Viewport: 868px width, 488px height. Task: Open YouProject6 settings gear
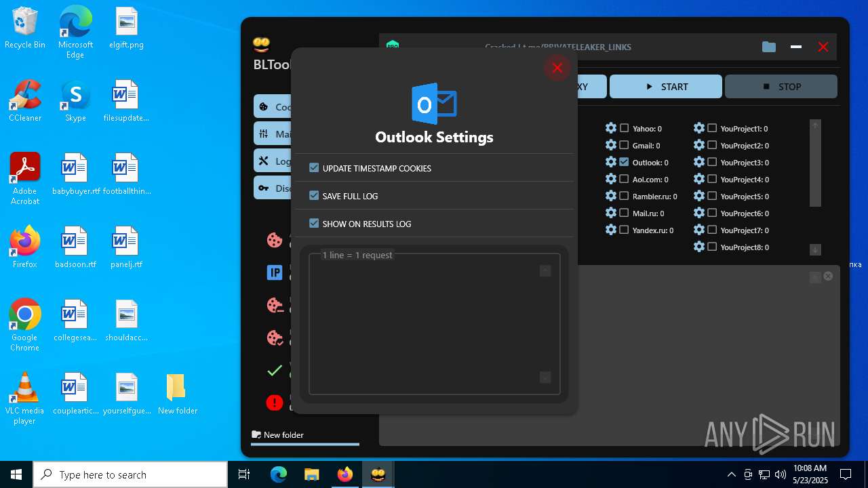(x=699, y=213)
